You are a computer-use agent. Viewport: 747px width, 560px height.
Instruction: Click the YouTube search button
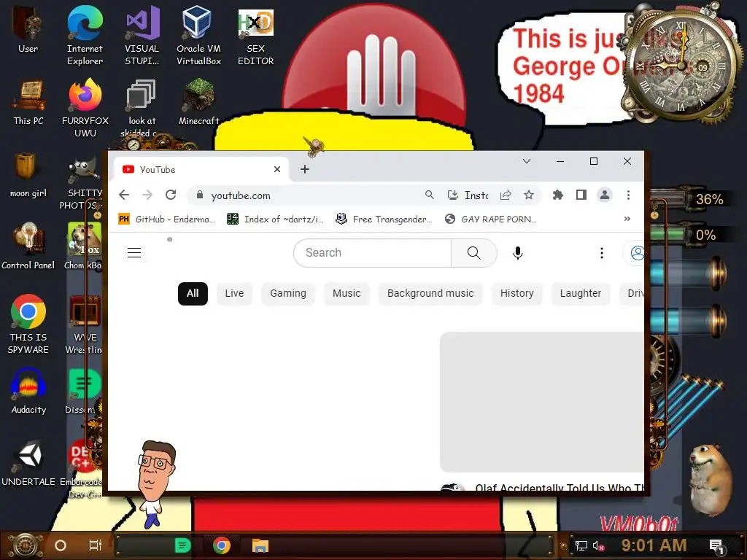(473, 253)
